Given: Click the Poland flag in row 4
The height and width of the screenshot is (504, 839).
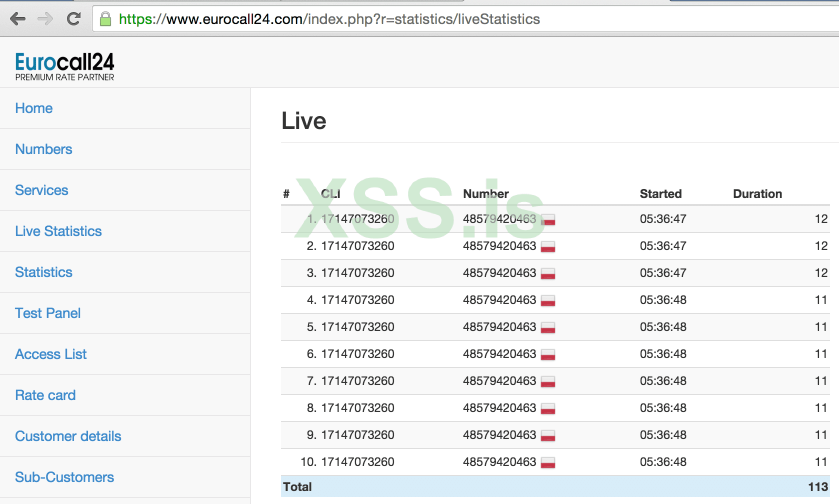Looking at the screenshot, I should 548,300.
